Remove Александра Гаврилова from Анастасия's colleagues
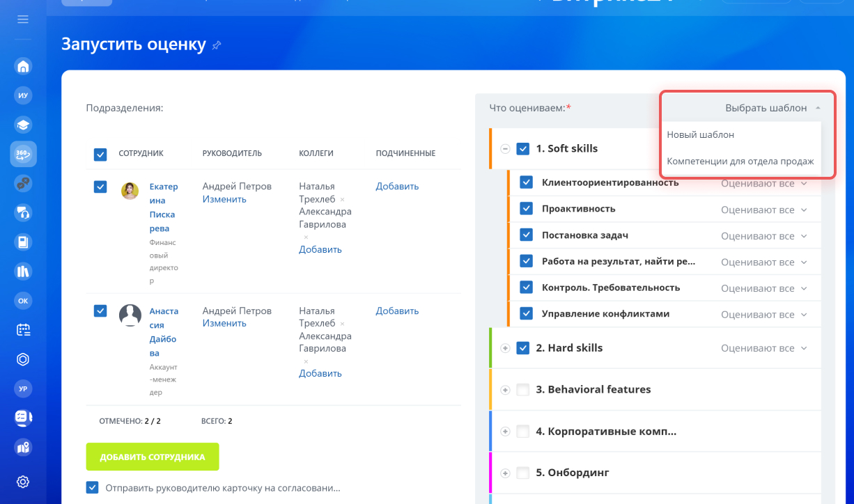 [x=306, y=361]
